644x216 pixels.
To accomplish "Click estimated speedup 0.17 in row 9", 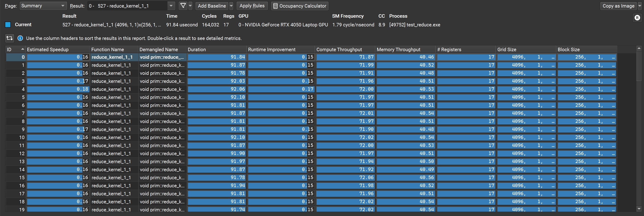I will 58,129.
